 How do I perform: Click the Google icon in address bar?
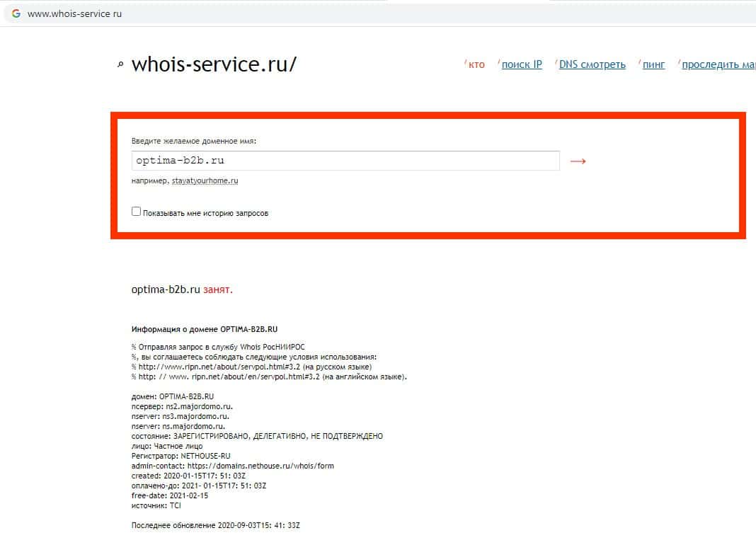(16, 13)
